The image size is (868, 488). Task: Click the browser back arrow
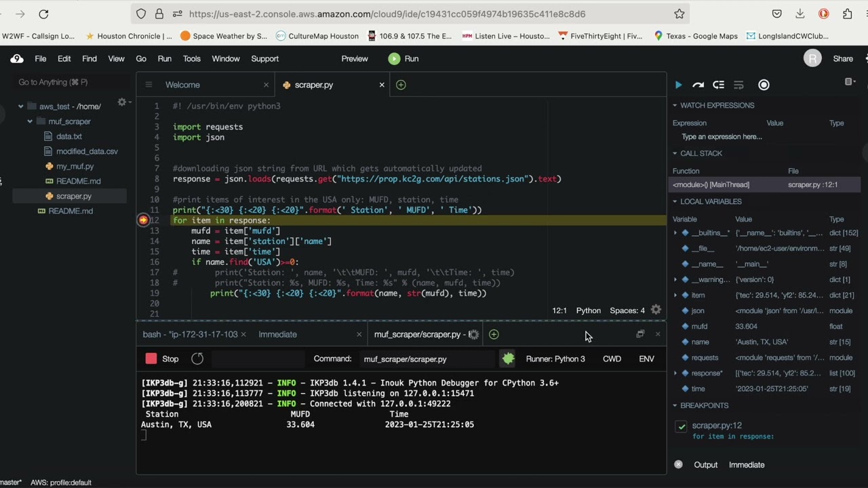pyautogui.click(x=0, y=14)
